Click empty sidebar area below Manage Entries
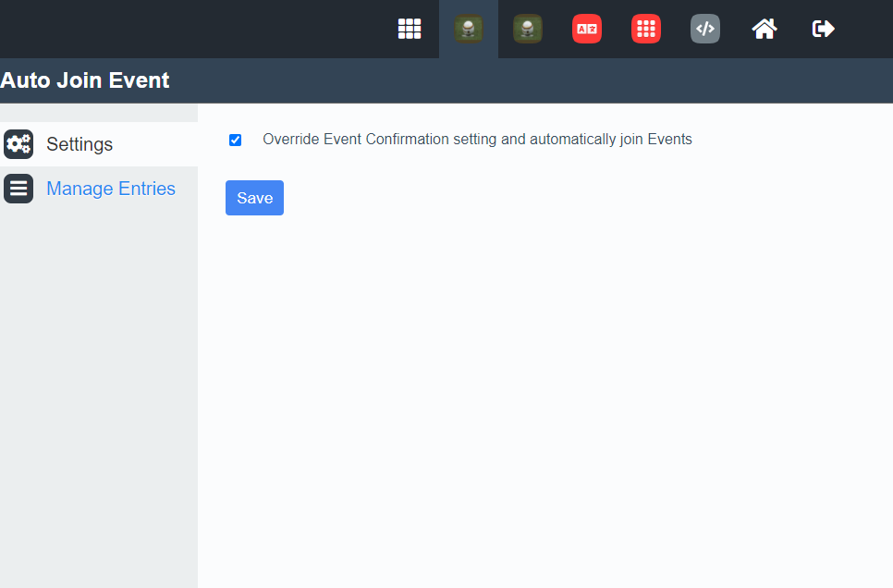 (x=98, y=388)
